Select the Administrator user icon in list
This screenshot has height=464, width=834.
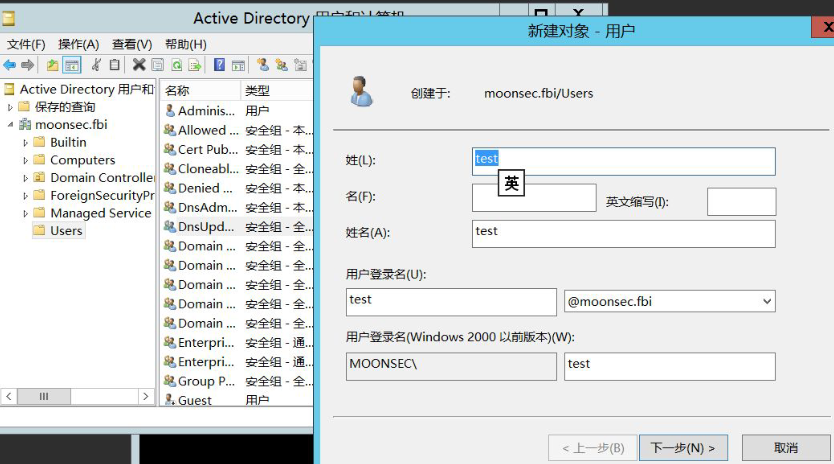(x=170, y=111)
